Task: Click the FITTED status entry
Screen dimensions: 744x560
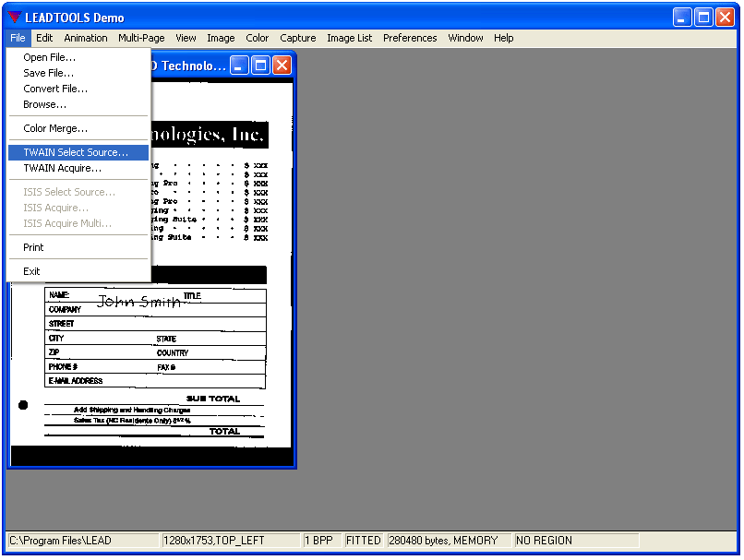Action: [x=363, y=541]
